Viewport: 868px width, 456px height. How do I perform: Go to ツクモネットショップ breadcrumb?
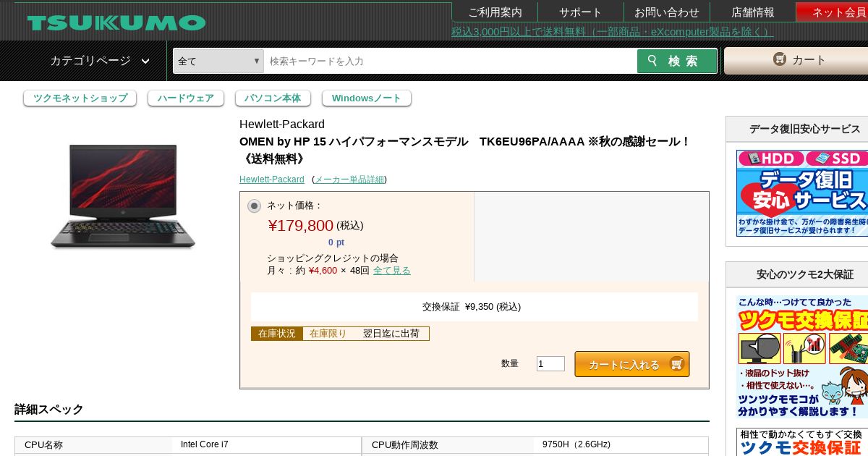click(x=80, y=98)
